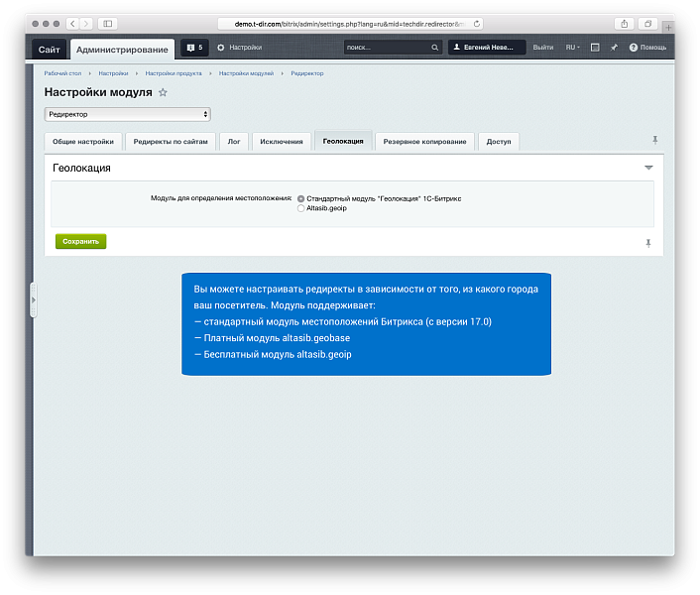Open Помощь help icon

(633, 48)
